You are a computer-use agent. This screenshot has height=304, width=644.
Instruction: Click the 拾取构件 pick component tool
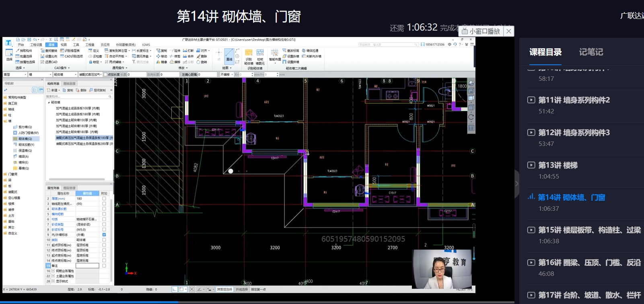click(24, 51)
